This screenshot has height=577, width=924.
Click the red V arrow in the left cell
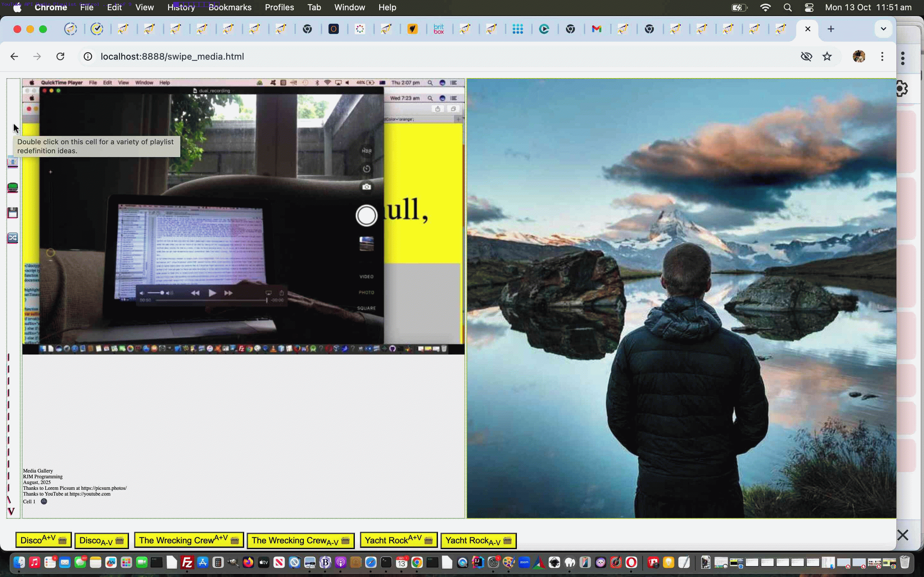(x=11, y=511)
